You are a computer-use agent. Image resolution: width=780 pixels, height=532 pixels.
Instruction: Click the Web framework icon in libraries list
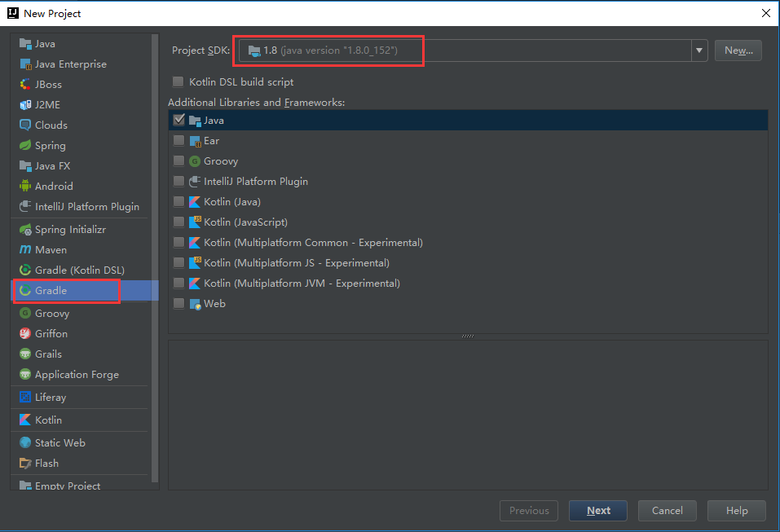195,304
